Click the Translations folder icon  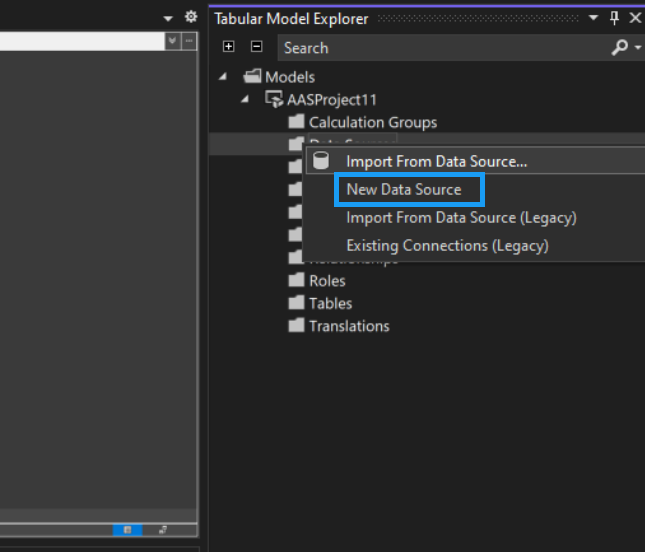(x=296, y=325)
